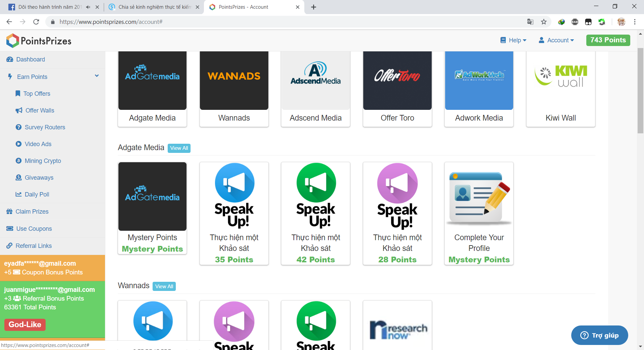The image size is (644, 350).
Task: Click View All next to Adgate Media
Action: pos(179,148)
